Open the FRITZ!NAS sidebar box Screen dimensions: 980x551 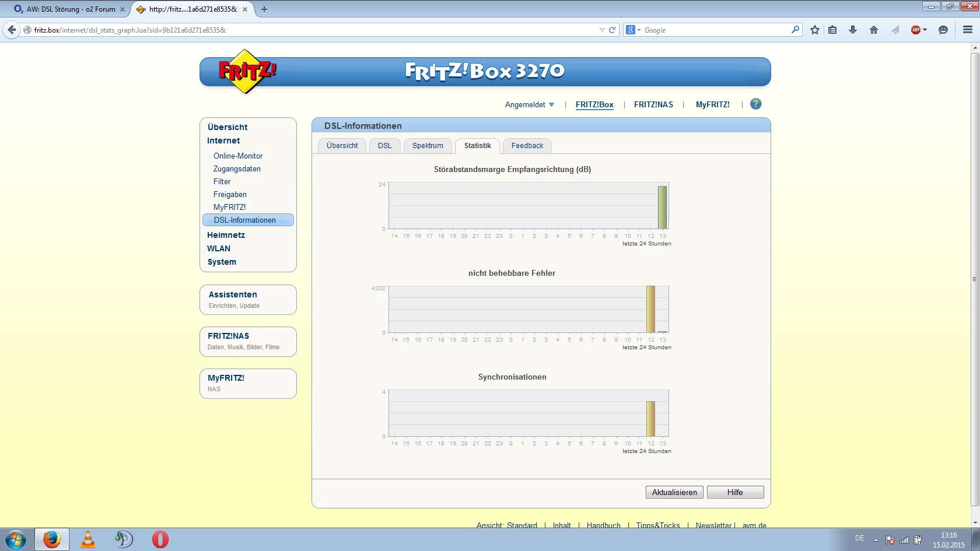click(x=248, y=342)
